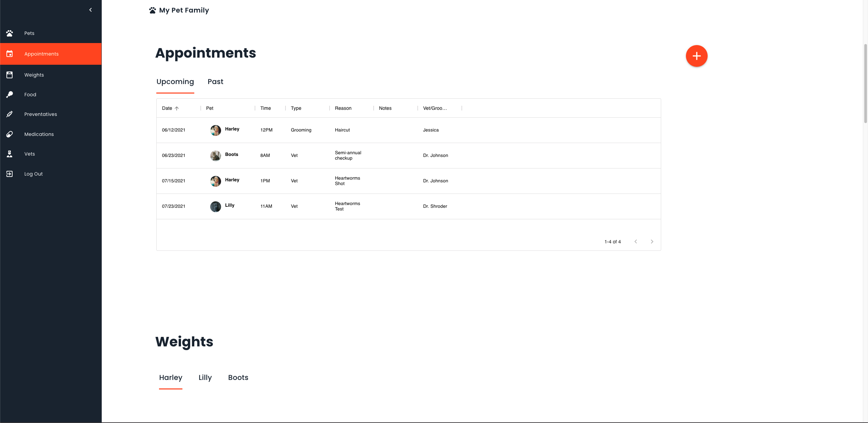
Task: Click the Weights scale icon
Action: (x=9, y=75)
